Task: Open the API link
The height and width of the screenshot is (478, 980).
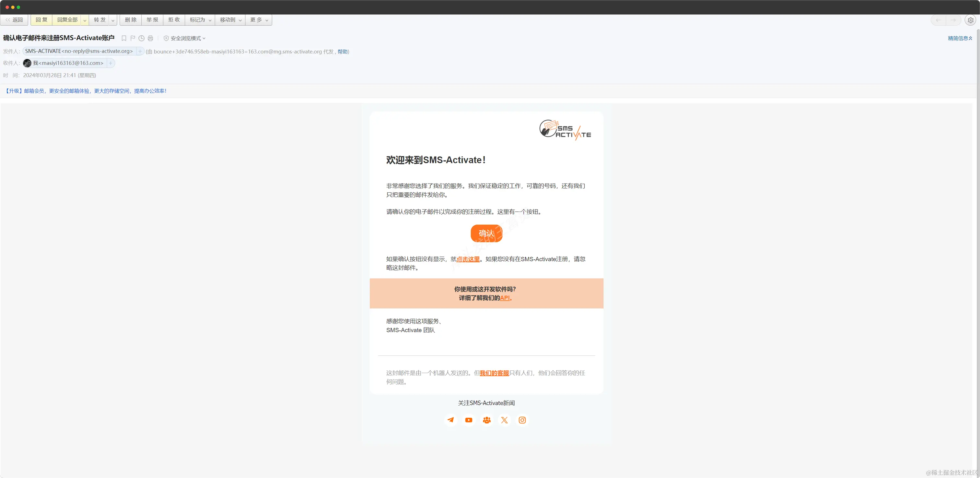Action: 505,298
